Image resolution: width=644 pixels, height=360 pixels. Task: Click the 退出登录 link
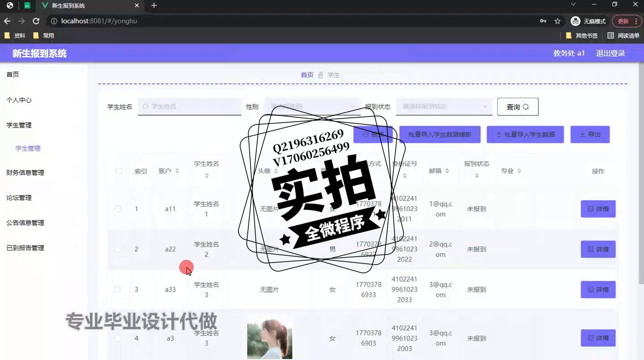click(x=610, y=53)
